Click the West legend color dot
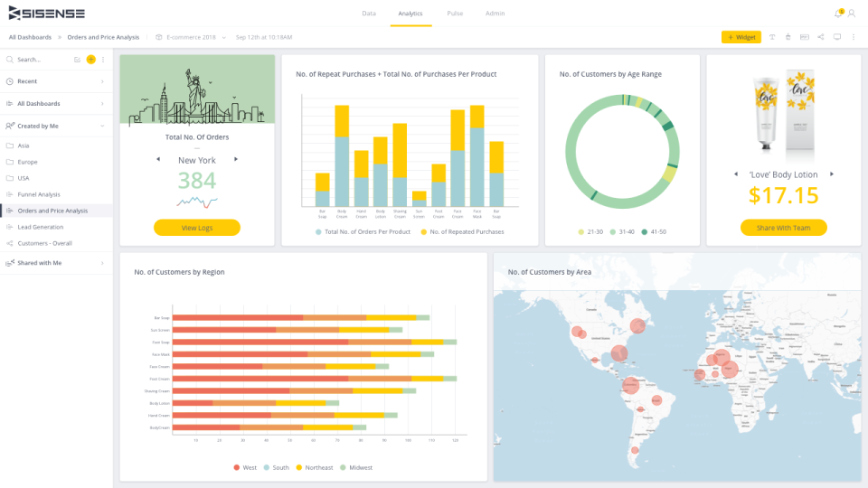The image size is (868, 488). click(236, 467)
